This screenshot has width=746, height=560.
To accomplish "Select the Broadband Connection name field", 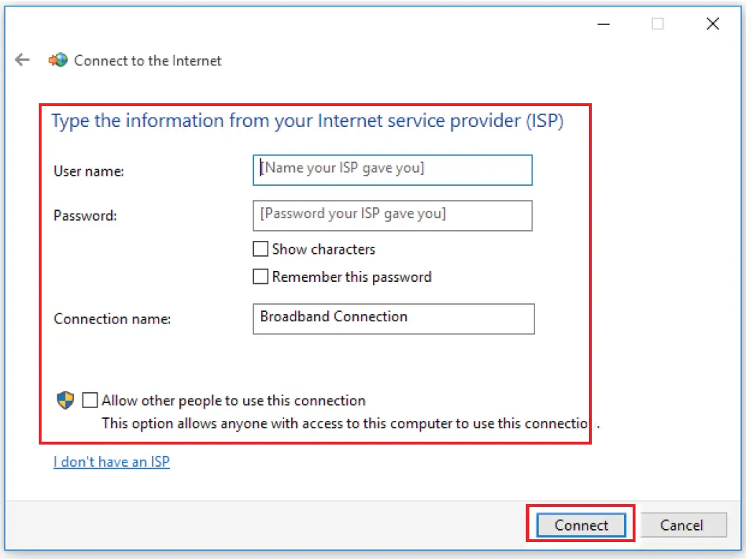I will pos(393,318).
